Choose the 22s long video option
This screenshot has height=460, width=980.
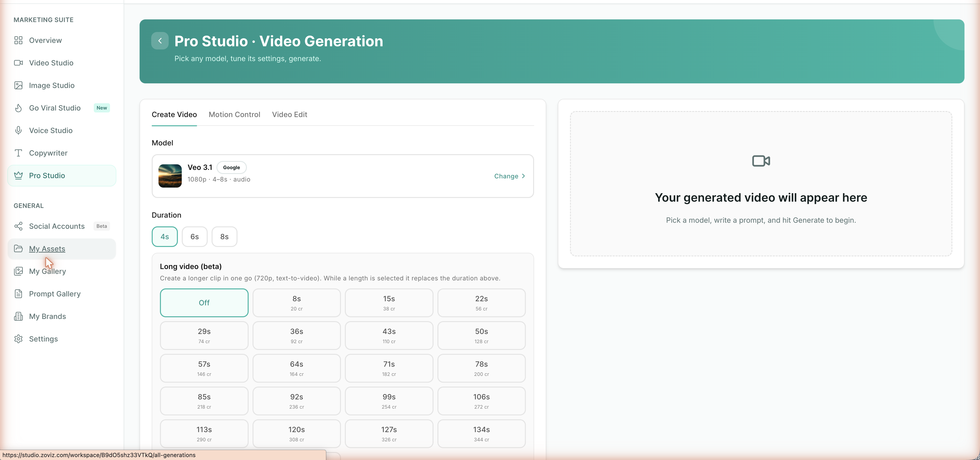(481, 303)
